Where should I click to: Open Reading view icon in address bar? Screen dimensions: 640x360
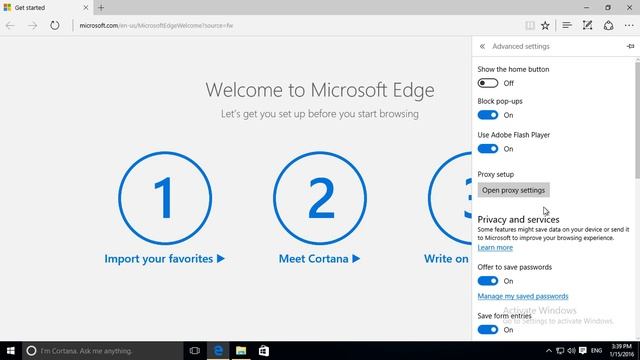tap(530, 25)
